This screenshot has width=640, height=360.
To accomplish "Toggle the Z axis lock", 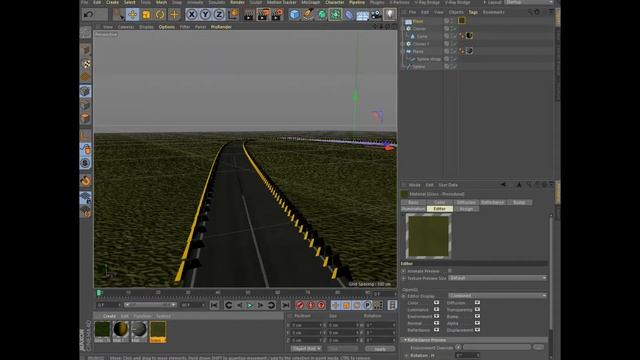I will click(x=219, y=15).
